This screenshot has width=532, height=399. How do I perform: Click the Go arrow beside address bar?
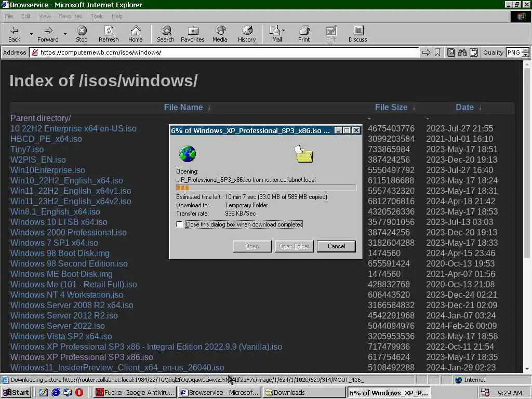click(426, 52)
